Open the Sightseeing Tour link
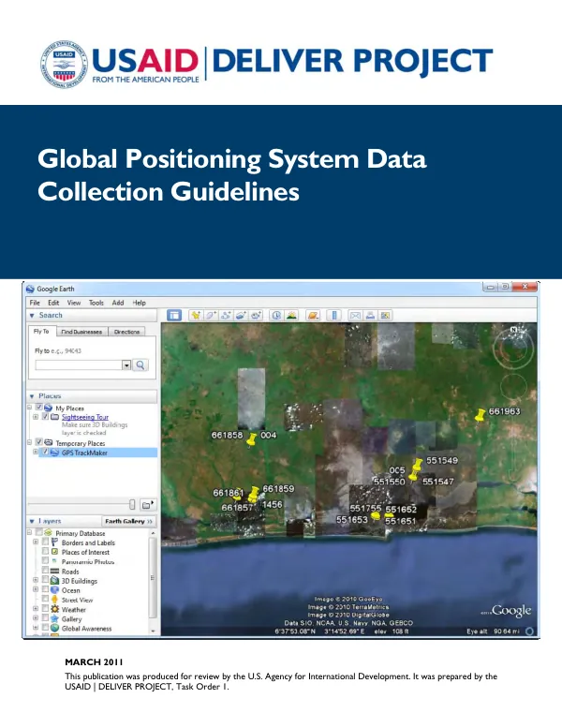 pos(85,417)
